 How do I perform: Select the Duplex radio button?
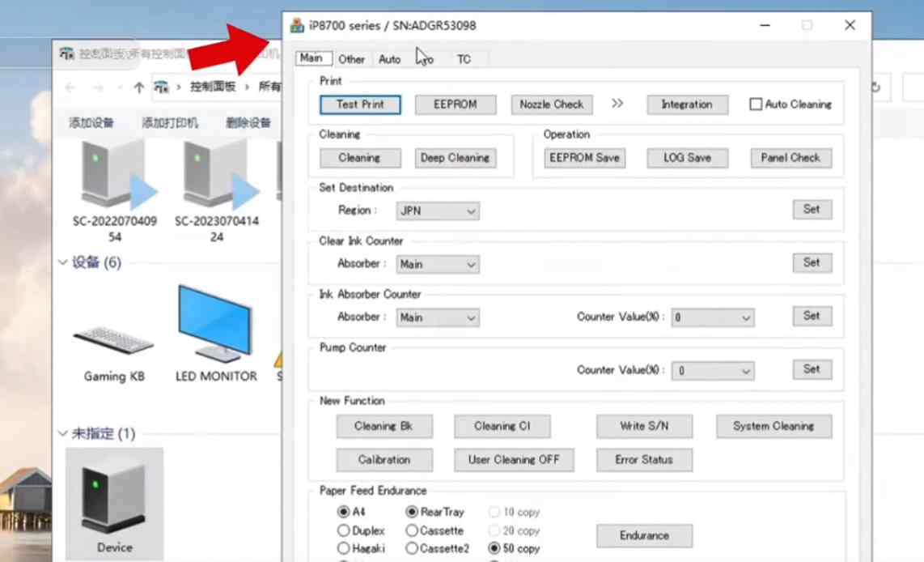(x=343, y=530)
